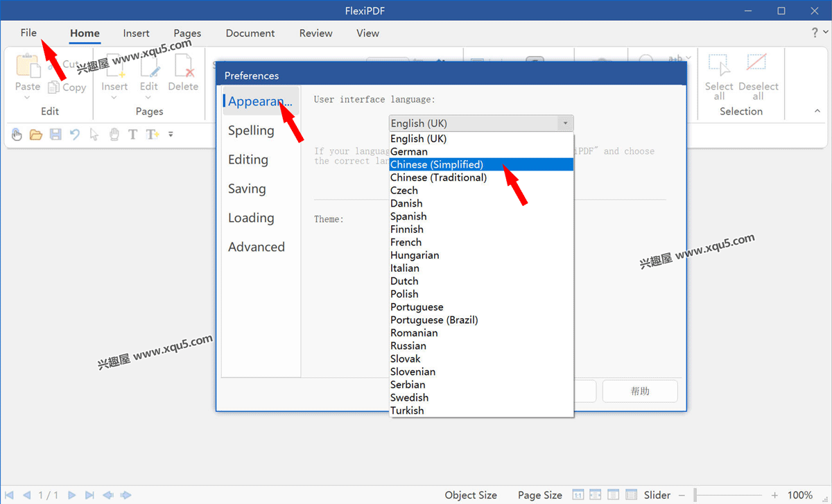Open the Editing preferences category

(248, 159)
